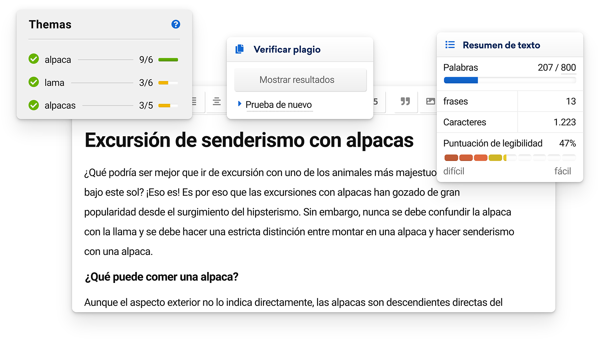Click the Resumen de texto list icon
This screenshot has width=600, height=364.
click(x=450, y=45)
